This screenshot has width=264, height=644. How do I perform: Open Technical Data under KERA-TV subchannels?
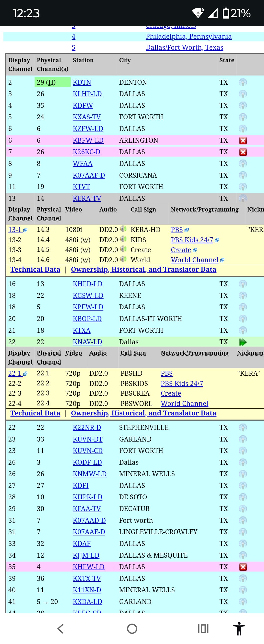click(35, 270)
